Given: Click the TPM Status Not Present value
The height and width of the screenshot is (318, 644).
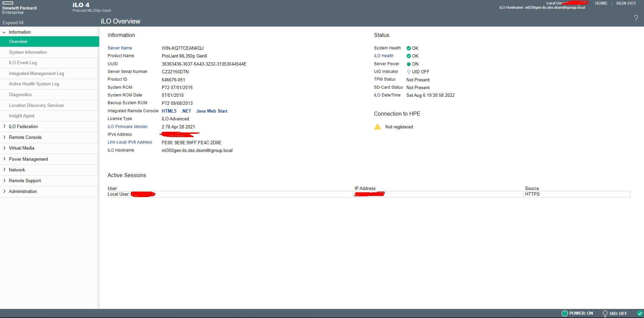Looking at the screenshot, I should pos(418,80).
